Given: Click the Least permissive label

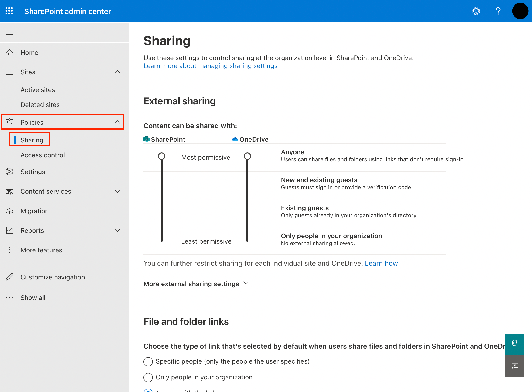Looking at the screenshot, I should click(x=206, y=241).
